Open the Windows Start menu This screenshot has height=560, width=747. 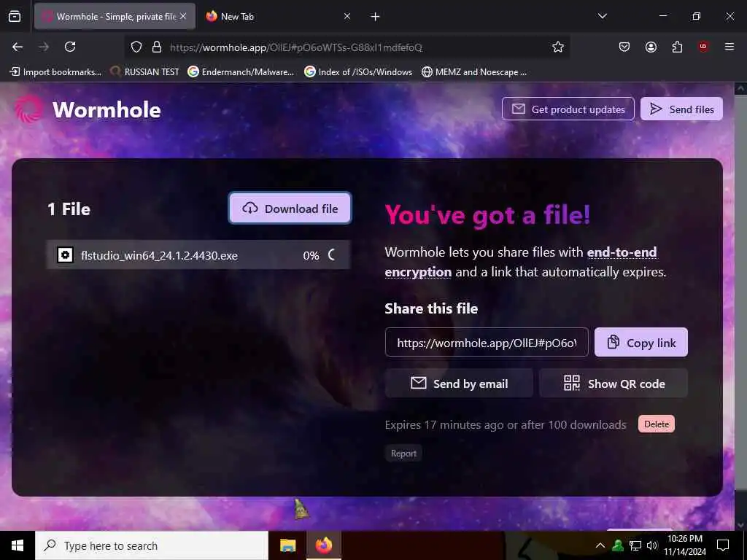[18, 545]
